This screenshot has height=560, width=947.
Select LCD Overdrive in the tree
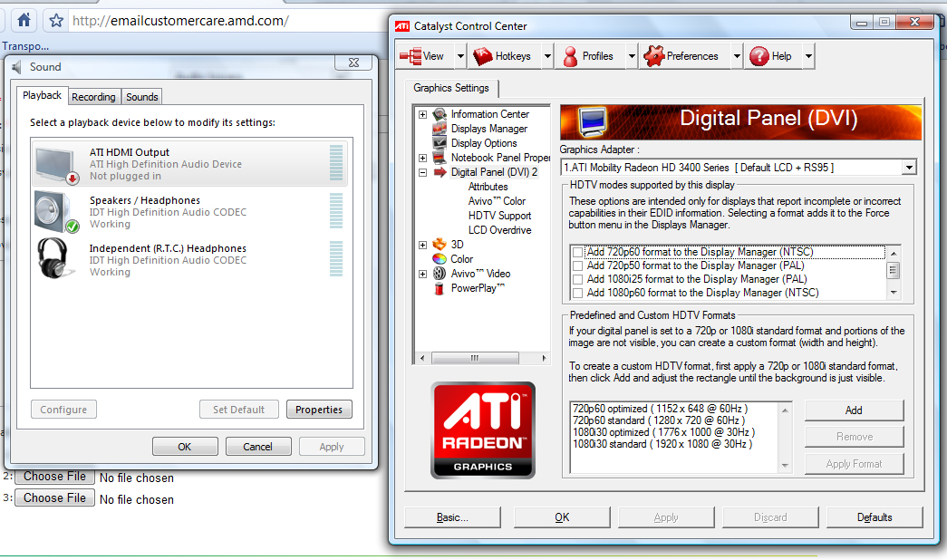[x=499, y=230]
